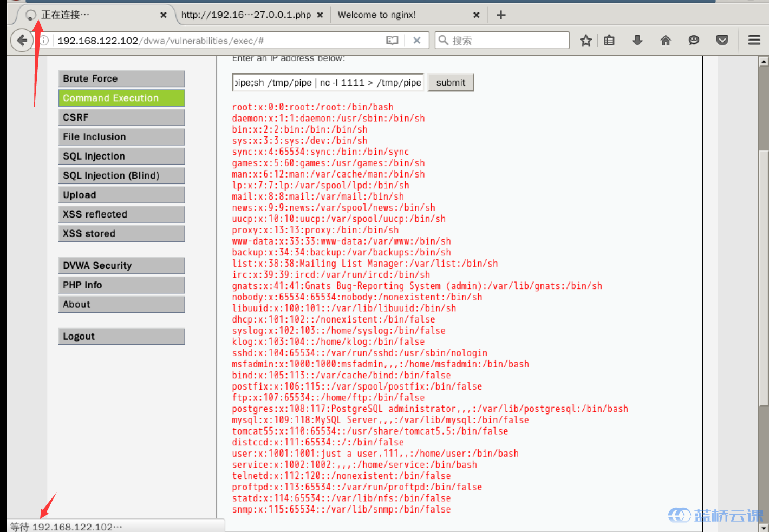Click the mysql:x:109:118 output line
The image size is (769, 532).
[x=381, y=420]
